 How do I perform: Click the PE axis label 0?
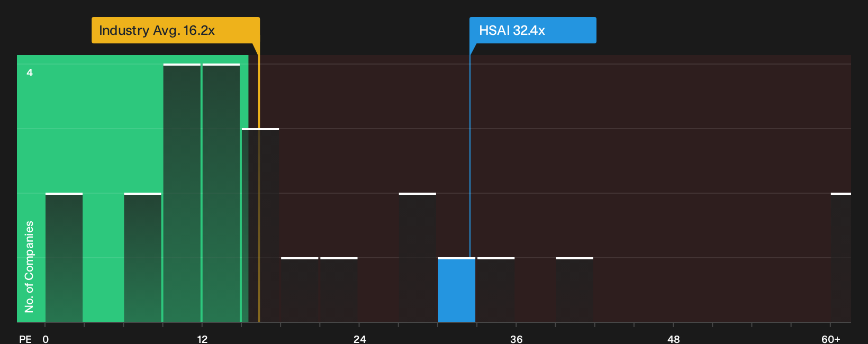46,339
